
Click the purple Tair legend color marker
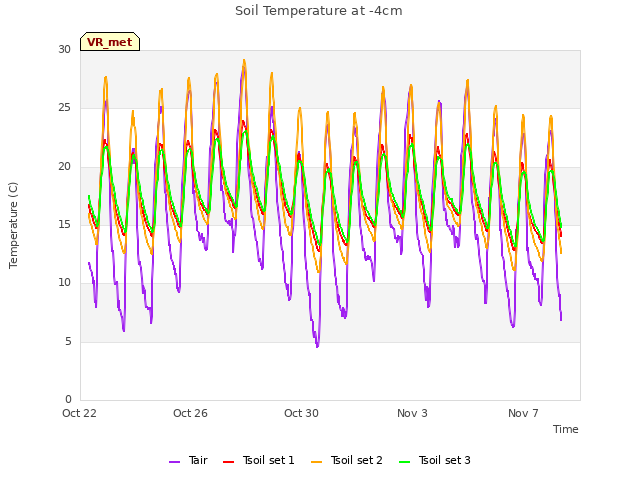pos(174,462)
